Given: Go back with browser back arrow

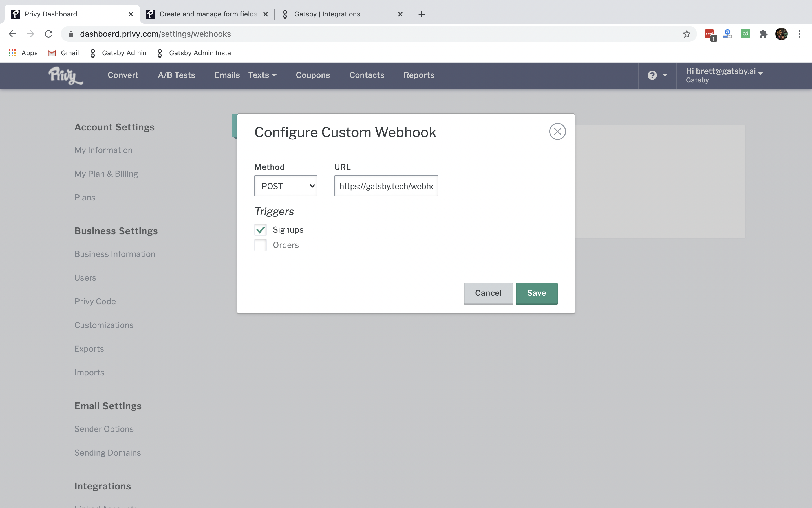Looking at the screenshot, I should 12,34.
